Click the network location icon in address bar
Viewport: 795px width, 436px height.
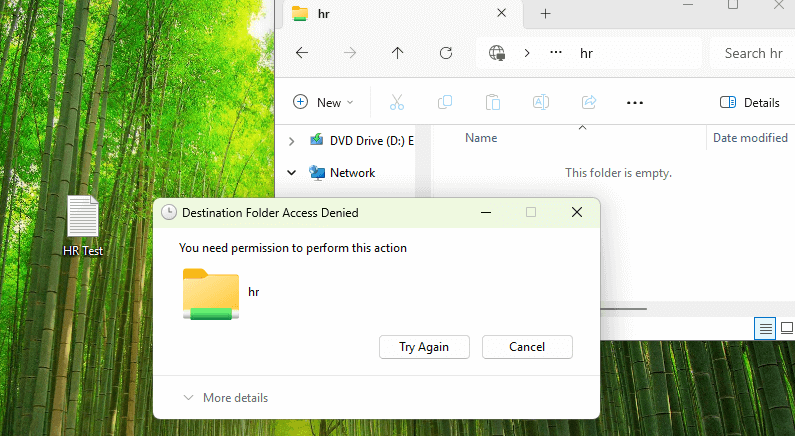pos(497,53)
